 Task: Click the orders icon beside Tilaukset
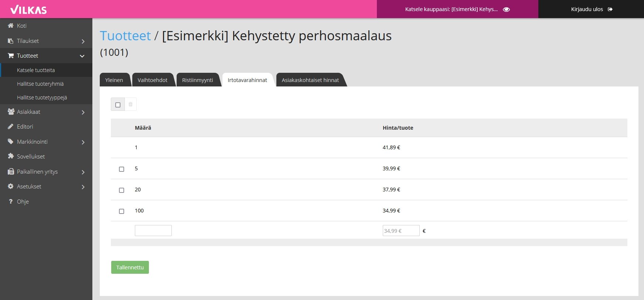(11, 41)
